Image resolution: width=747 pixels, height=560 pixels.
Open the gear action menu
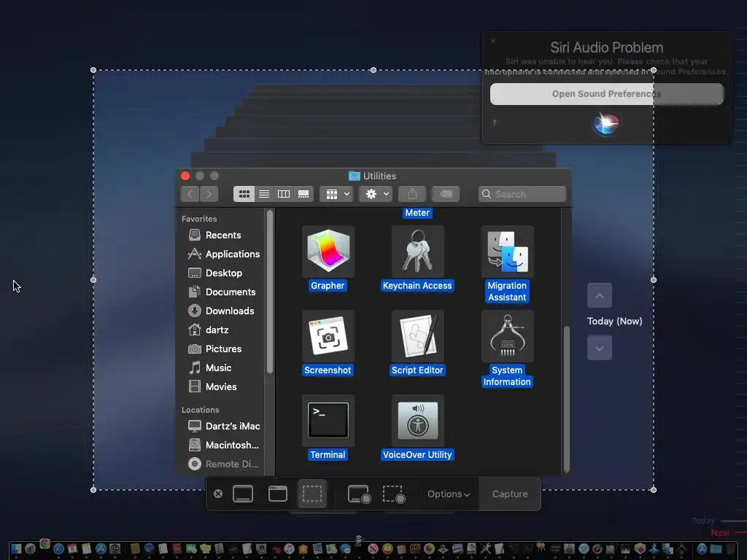coord(376,194)
